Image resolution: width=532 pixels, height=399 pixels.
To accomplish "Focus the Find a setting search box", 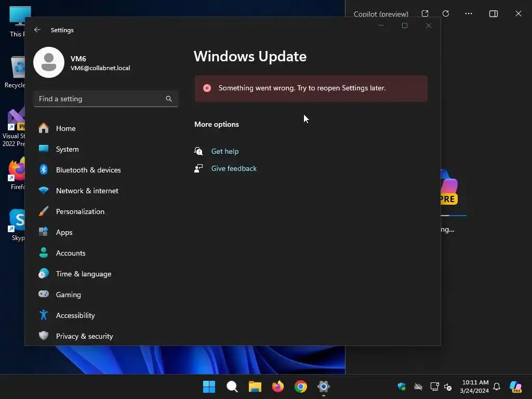I will [x=106, y=99].
